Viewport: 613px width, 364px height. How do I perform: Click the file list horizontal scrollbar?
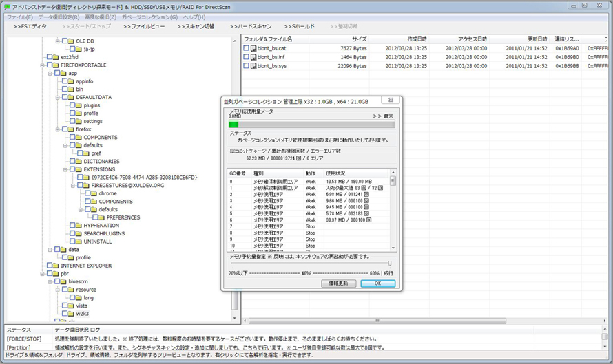[377, 321]
